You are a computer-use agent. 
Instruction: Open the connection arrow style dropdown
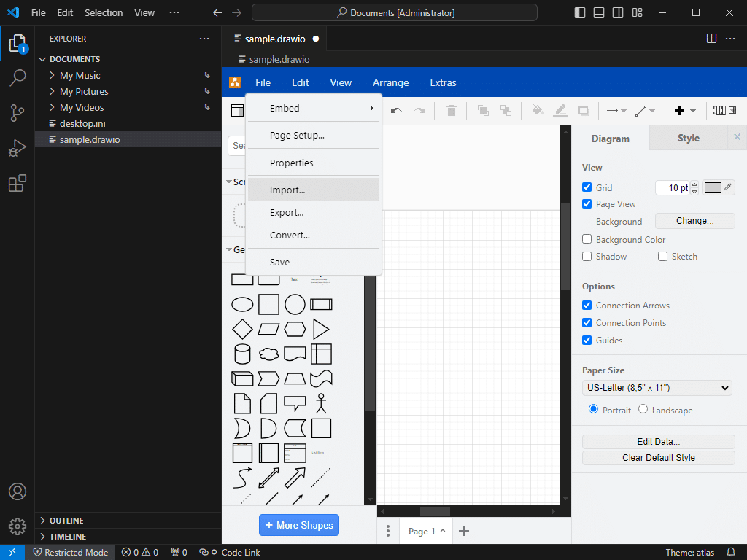(616, 111)
